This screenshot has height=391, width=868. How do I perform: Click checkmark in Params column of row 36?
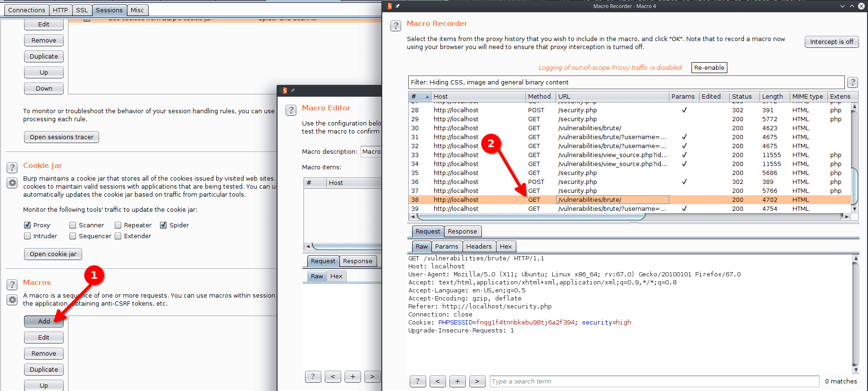(684, 182)
